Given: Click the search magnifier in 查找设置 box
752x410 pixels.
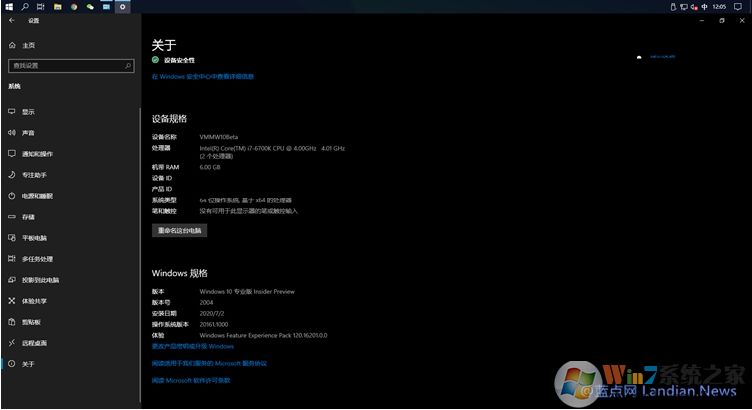Looking at the screenshot, I should click(128, 66).
